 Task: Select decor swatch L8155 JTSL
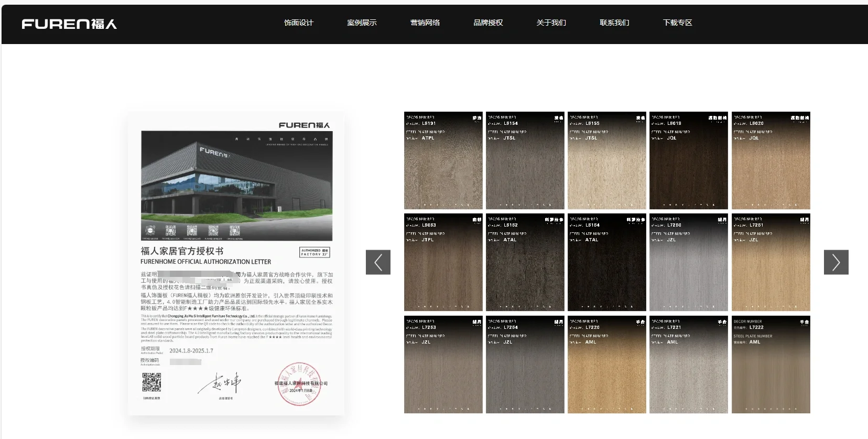(607, 160)
